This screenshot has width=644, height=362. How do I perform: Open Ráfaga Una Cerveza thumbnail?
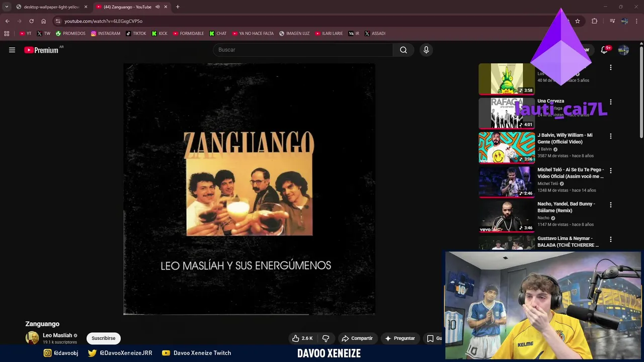507,113
